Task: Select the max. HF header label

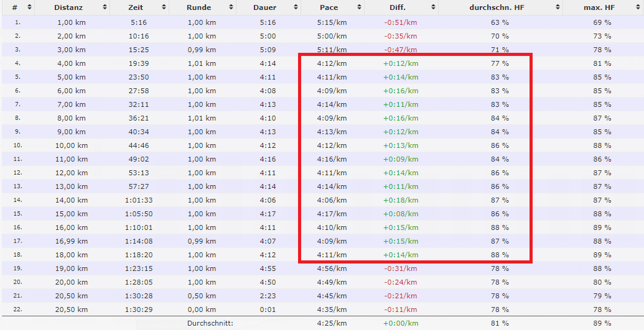Action: (602, 7)
